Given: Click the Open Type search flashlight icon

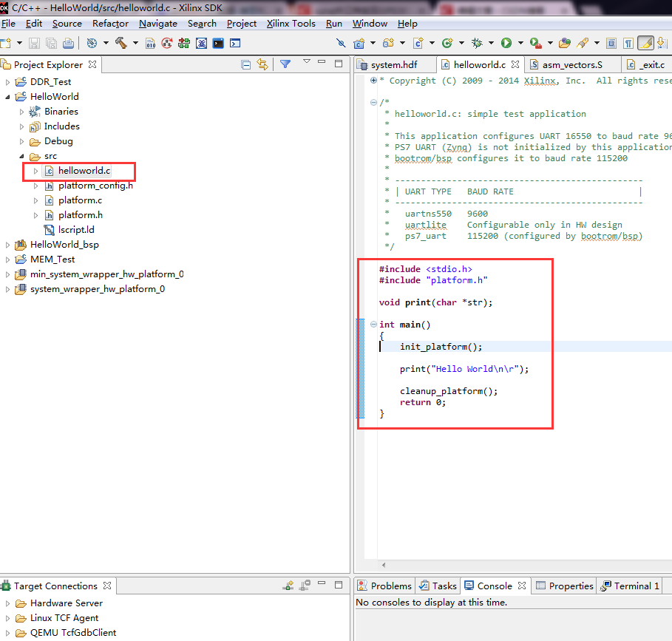Looking at the screenshot, I should pos(583,43).
